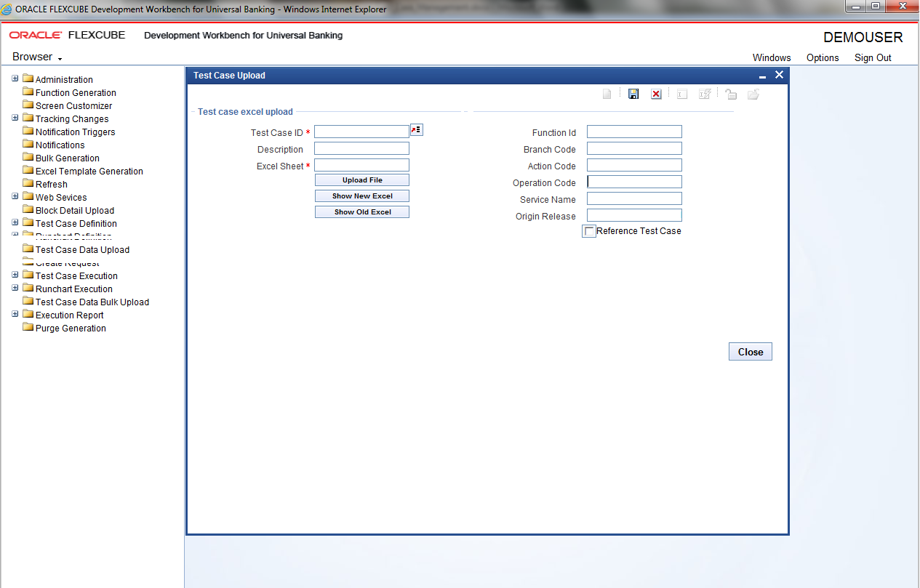Click the Show Old Excel button
Viewport: 920px width, 588px height.
click(x=362, y=212)
